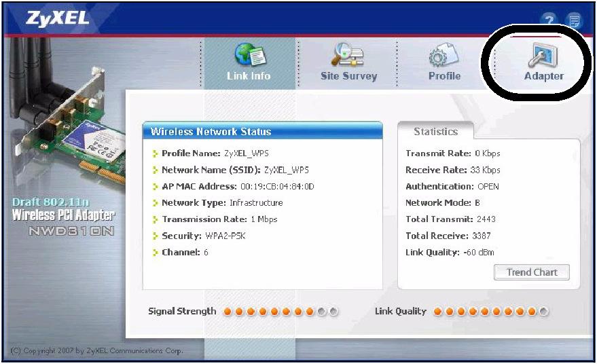Open the Profile gear icon
The width and height of the screenshot is (597, 364).
point(444,54)
